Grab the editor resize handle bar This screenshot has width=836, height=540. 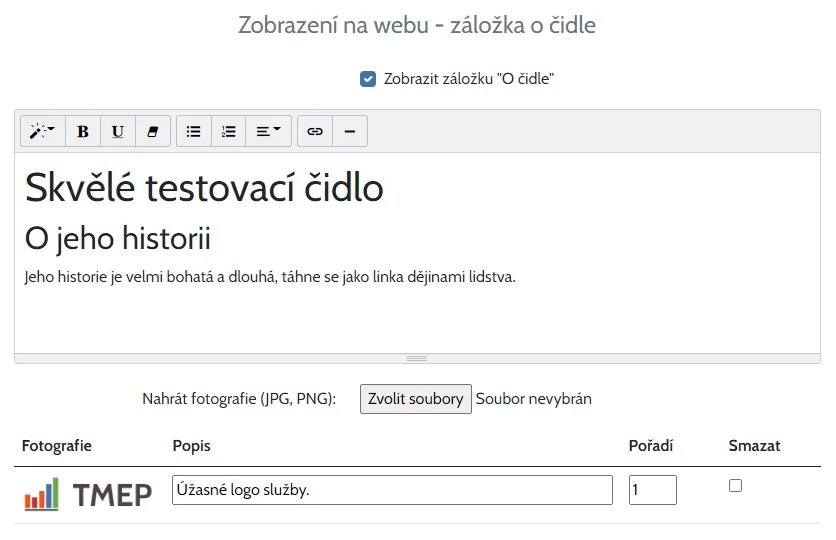[417, 358]
